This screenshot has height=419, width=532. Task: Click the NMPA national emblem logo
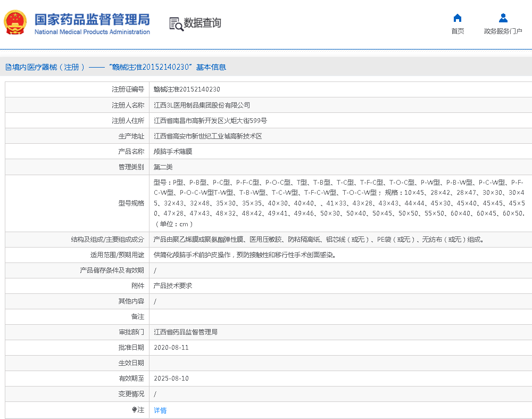tap(15, 22)
